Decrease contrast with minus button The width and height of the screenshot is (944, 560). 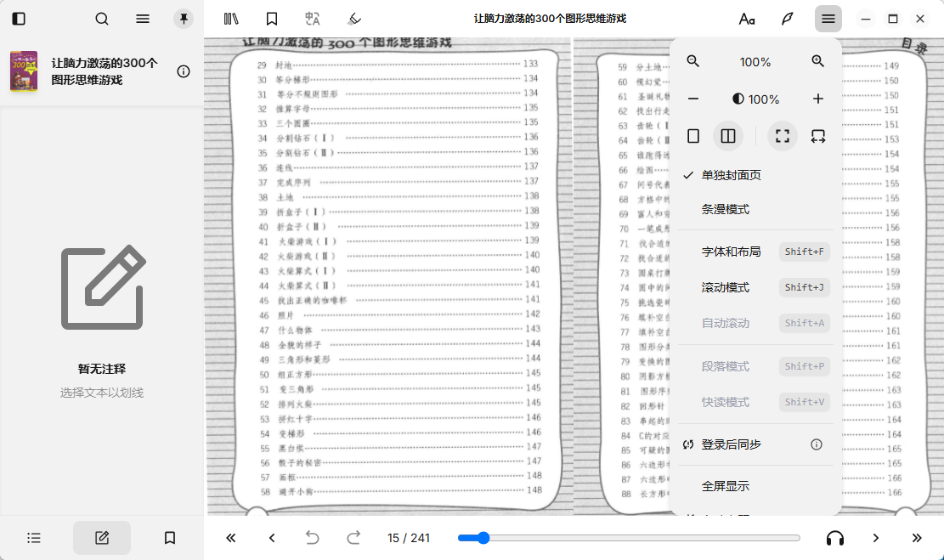tap(693, 99)
